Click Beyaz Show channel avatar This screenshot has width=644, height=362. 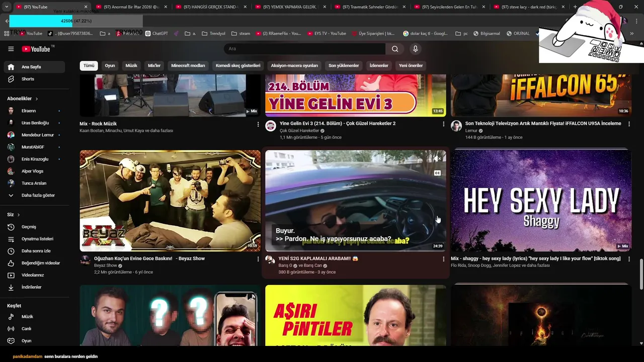click(x=85, y=260)
